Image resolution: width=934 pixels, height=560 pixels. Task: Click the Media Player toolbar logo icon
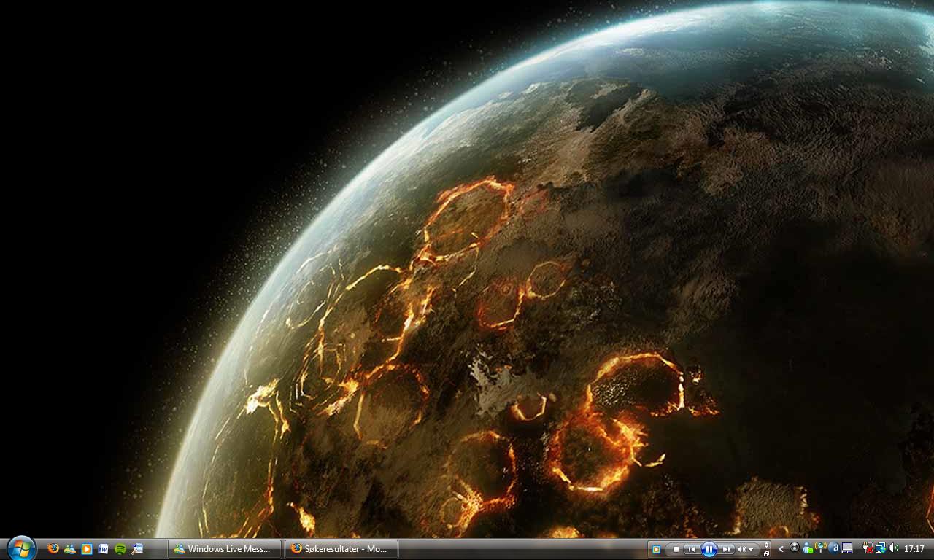(656, 549)
